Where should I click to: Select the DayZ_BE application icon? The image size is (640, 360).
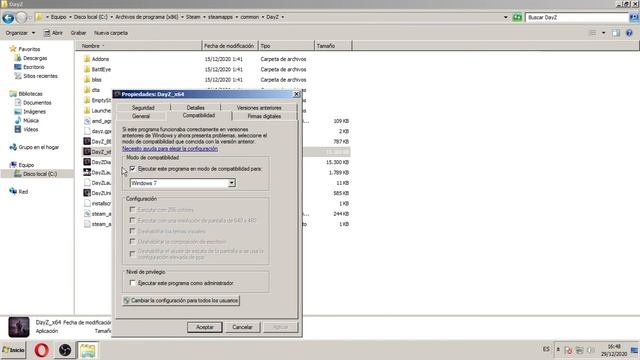(x=87, y=141)
